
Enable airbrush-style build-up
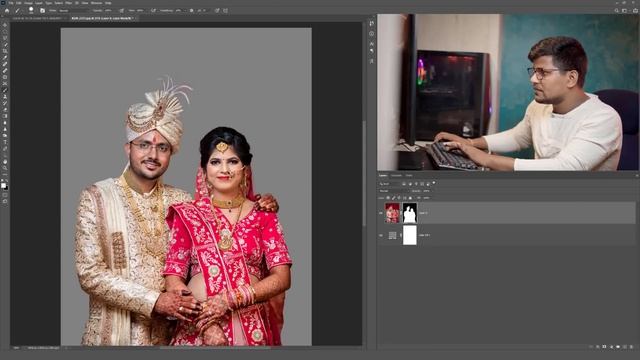pos(154,11)
